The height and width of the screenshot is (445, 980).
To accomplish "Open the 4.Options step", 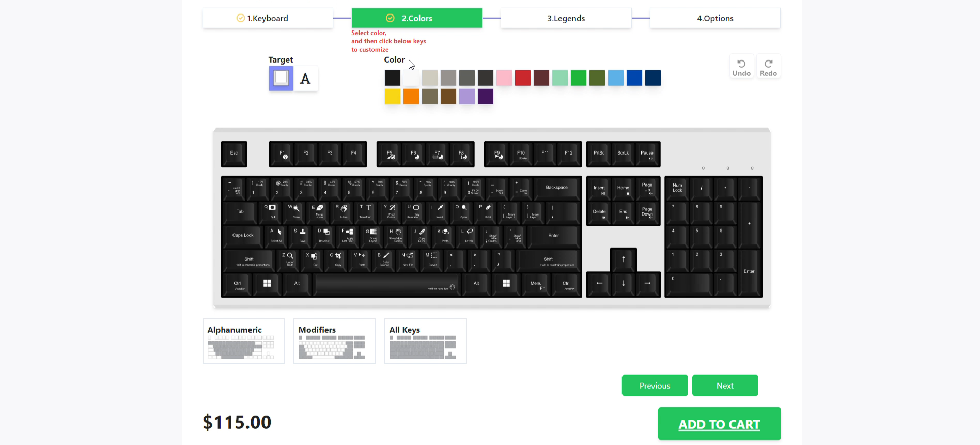I will [715, 18].
